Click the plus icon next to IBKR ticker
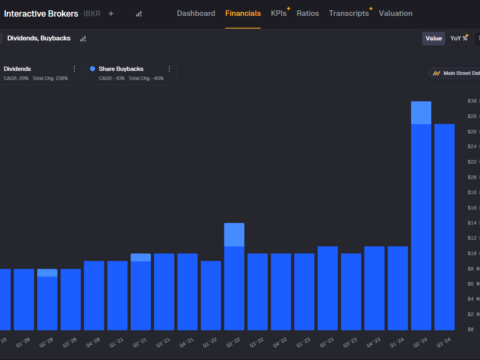The height and width of the screenshot is (360, 480). pos(111,14)
